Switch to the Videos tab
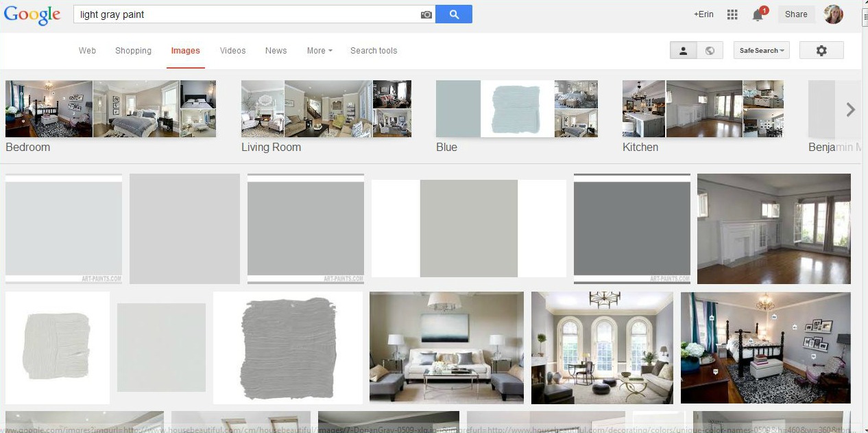868x433 pixels. coord(232,50)
